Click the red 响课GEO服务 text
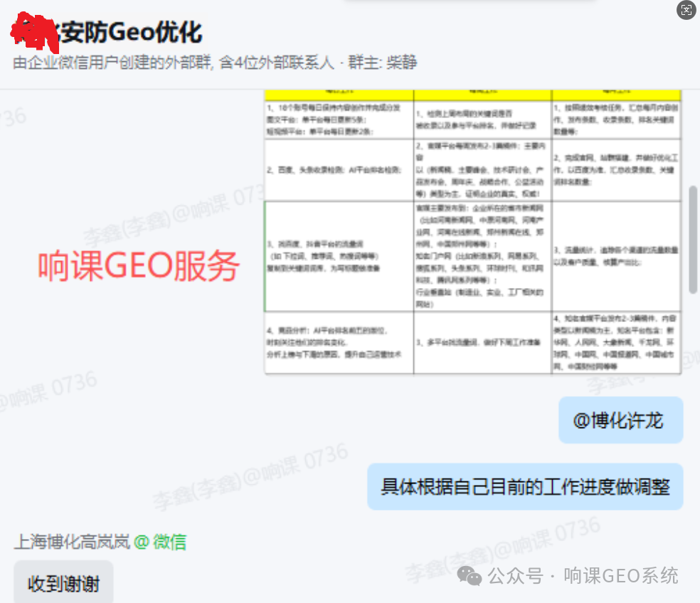The width and height of the screenshot is (700, 603). pos(139,266)
